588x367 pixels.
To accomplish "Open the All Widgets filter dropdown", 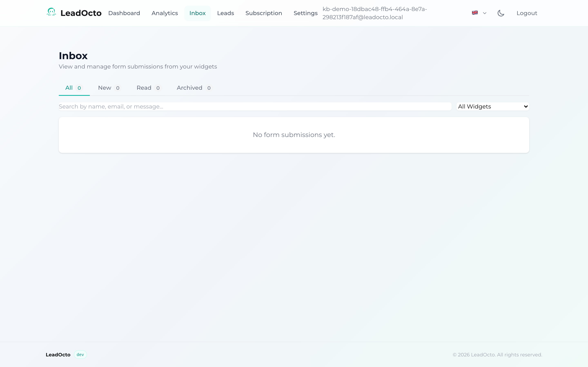I will (x=492, y=106).
